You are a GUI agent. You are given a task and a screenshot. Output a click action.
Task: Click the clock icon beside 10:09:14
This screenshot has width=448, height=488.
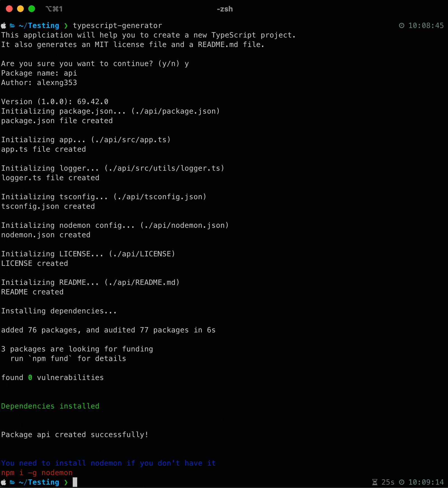point(402,482)
